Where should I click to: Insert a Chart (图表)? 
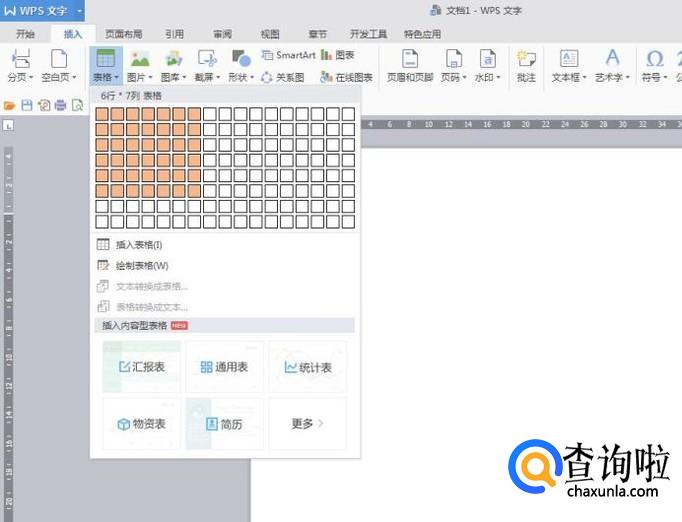[338, 55]
